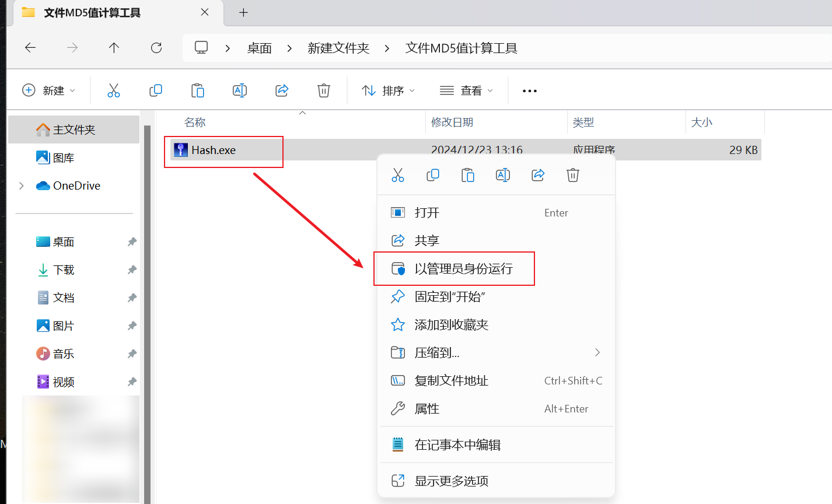Click Cut scissors icon in context menu

398,175
